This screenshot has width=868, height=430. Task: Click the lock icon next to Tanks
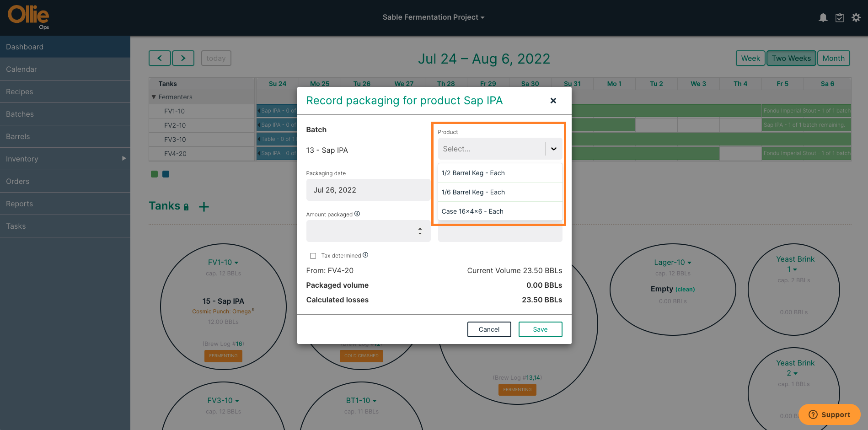pyautogui.click(x=186, y=207)
